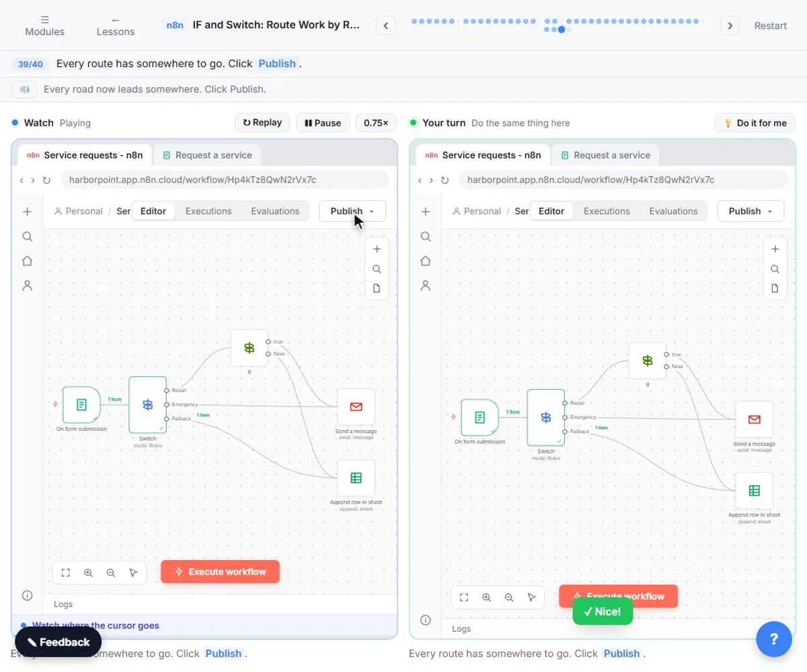
Task: Click sidebar home icon in Watch pane
Action: (x=27, y=261)
